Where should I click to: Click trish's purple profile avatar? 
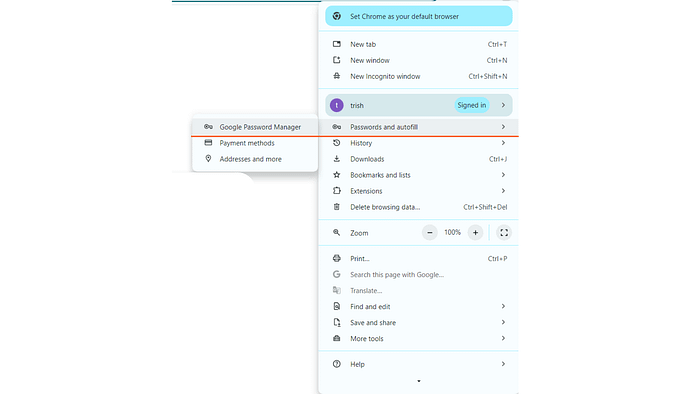[x=337, y=105]
